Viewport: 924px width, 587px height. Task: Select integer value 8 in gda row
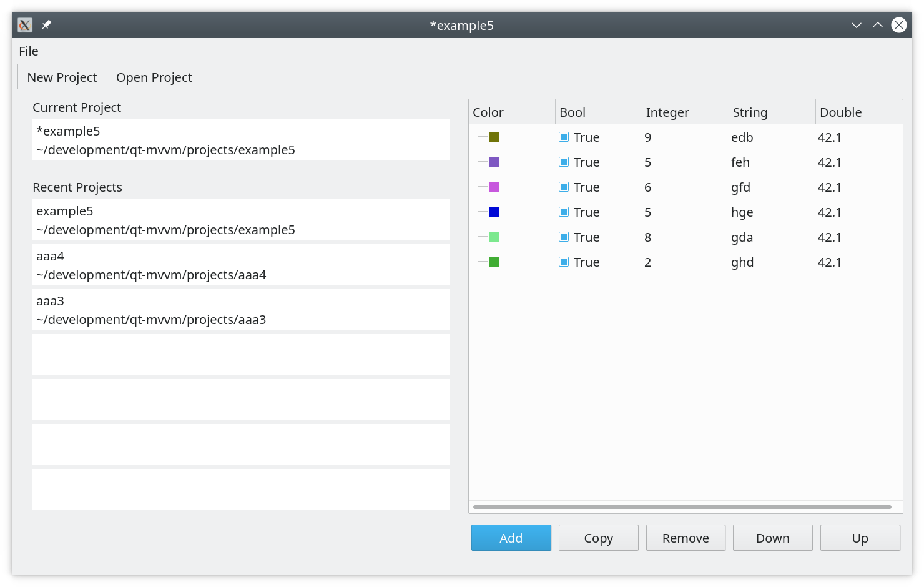pos(648,237)
